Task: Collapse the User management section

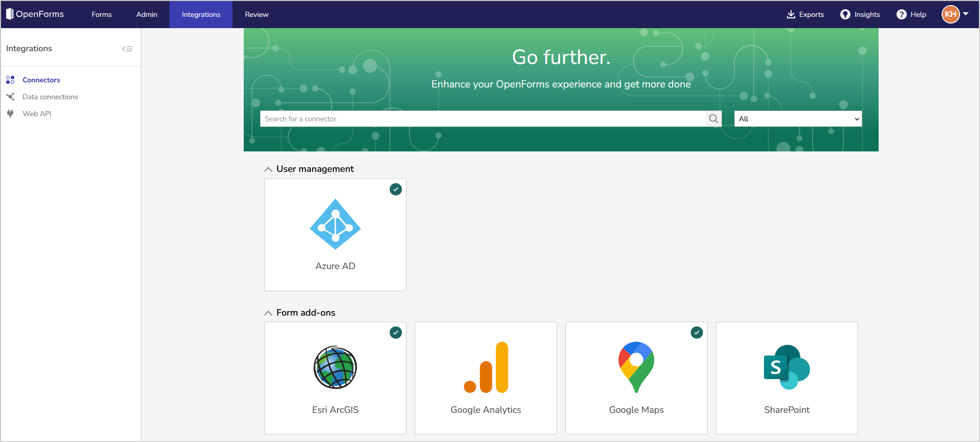Action: 268,169
